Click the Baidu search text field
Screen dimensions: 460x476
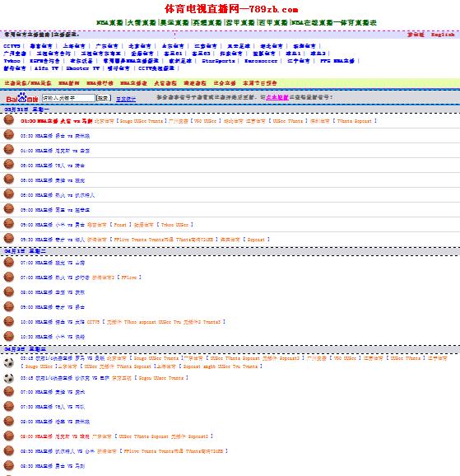pos(68,98)
